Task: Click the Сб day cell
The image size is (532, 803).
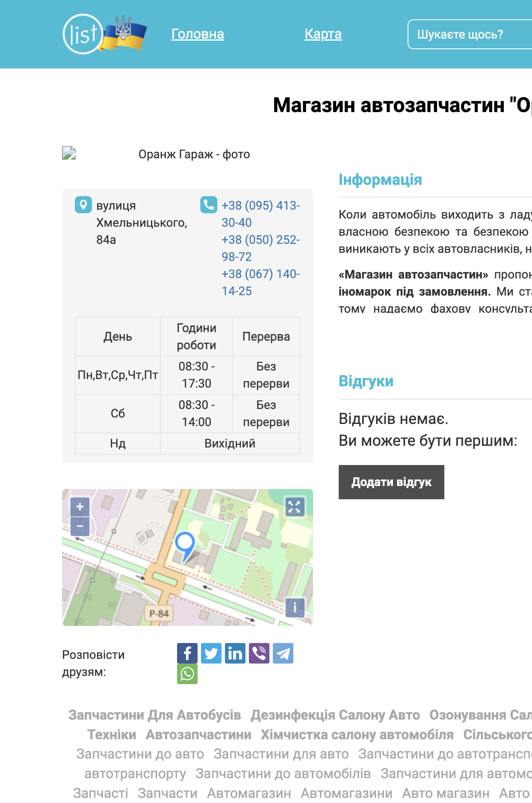Action: point(118,414)
